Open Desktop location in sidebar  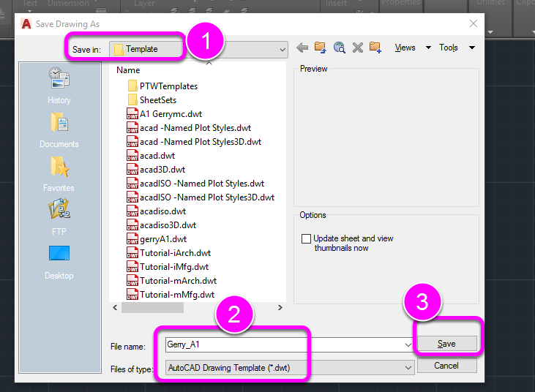tap(59, 263)
